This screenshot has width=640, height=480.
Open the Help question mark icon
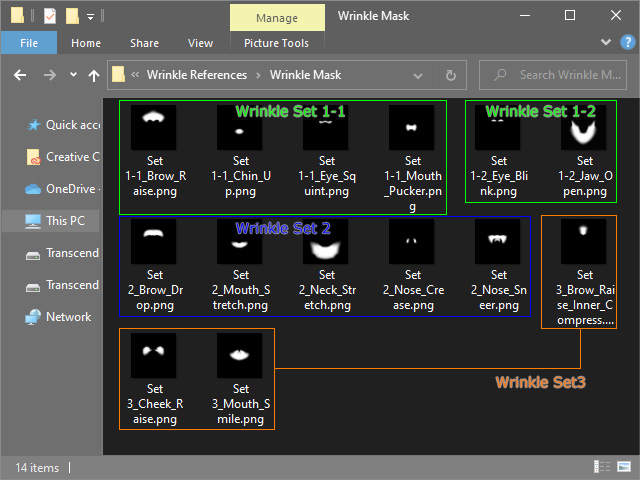click(626, 43)
